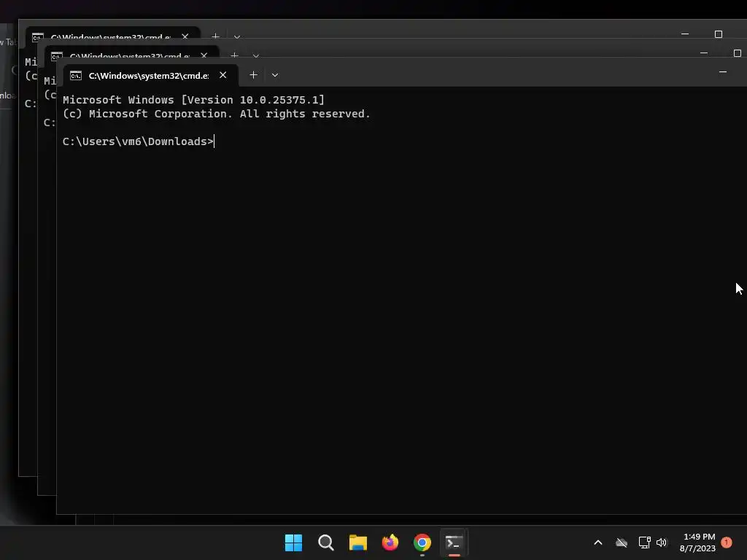The image size is (747, 560).
Task: Click the OneDrive cloud tray icon
Action: point(622,542)
